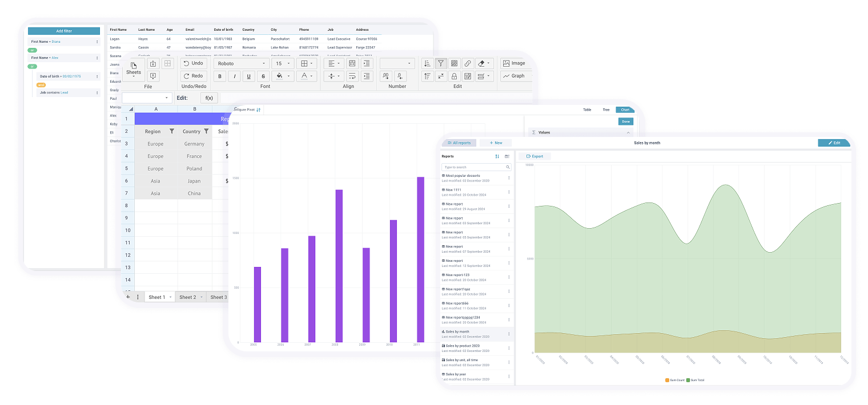The image size is (868, 405).
Task: Click the 'Type to search' reports field
Action: 477,167
